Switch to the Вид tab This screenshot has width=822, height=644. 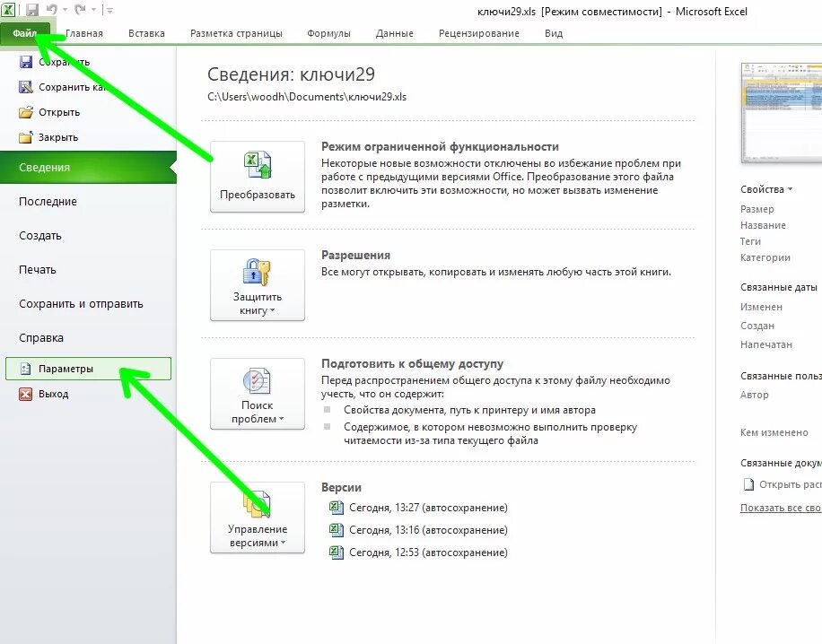coord(554,33)
